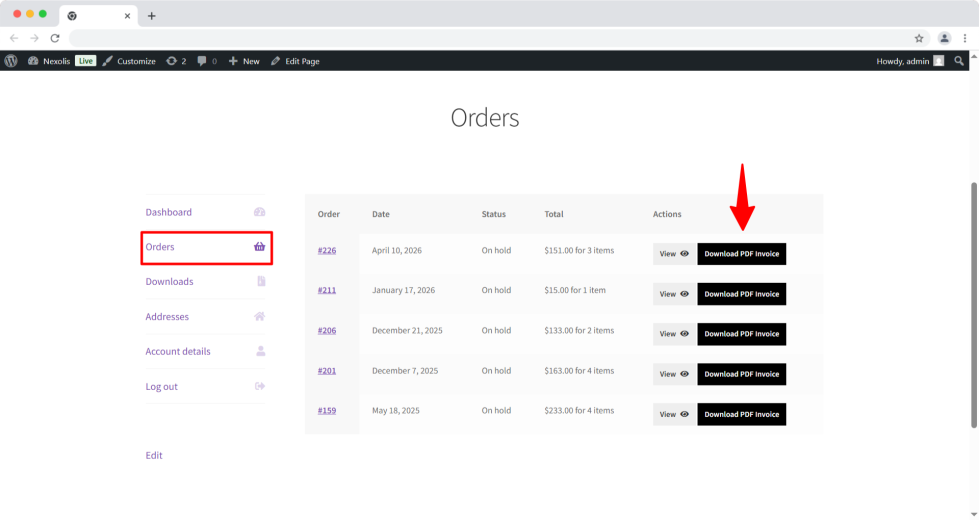The image size is (979, 520).
Task: Click the Live status badge
Action: point(86,61)
